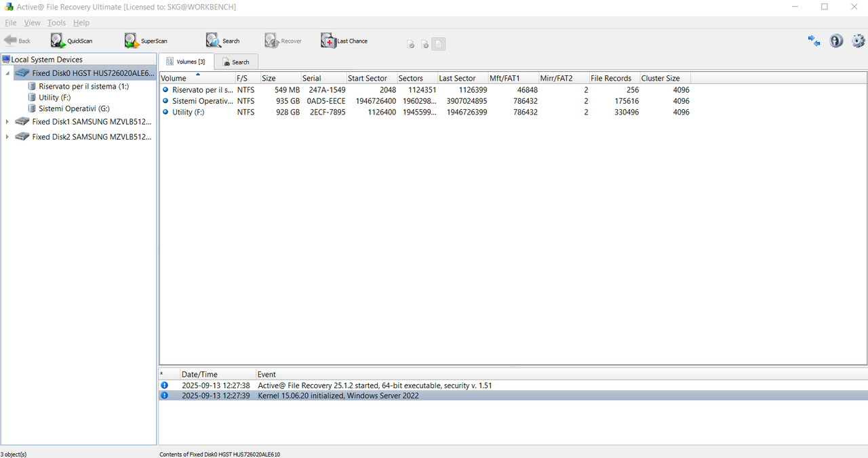Switch to the Search tab
The image size is (868, 458).
click(236, 62)
